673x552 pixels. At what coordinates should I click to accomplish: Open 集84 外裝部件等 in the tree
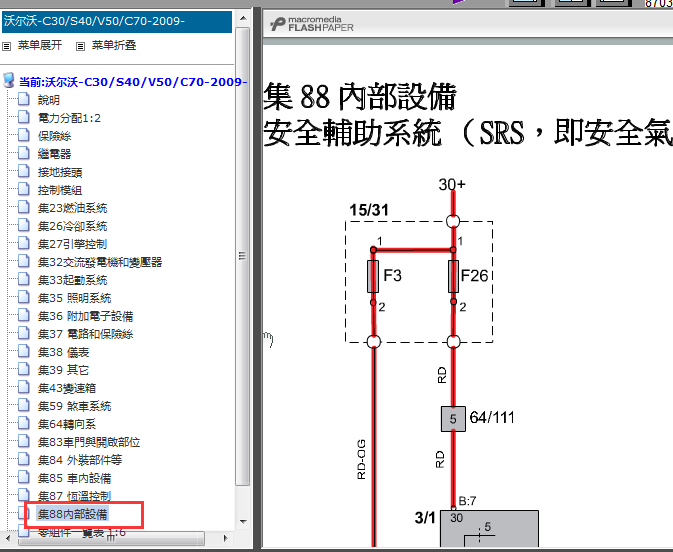click(80, 461)
